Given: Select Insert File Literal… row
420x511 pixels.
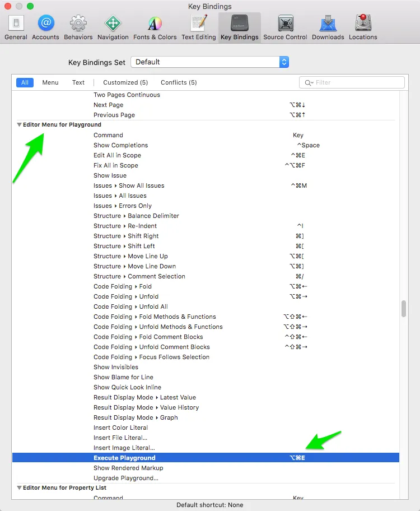Looking at the screenshot, I should click(206, 438).
